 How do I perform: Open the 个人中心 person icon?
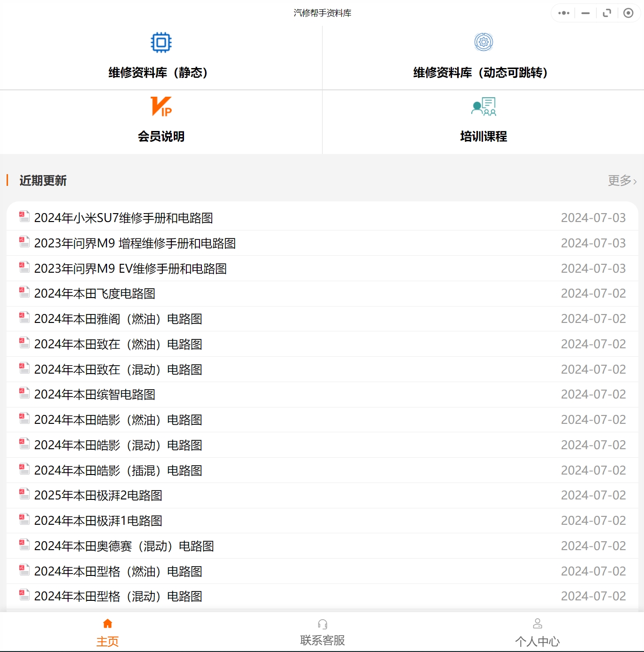point(537,622)
